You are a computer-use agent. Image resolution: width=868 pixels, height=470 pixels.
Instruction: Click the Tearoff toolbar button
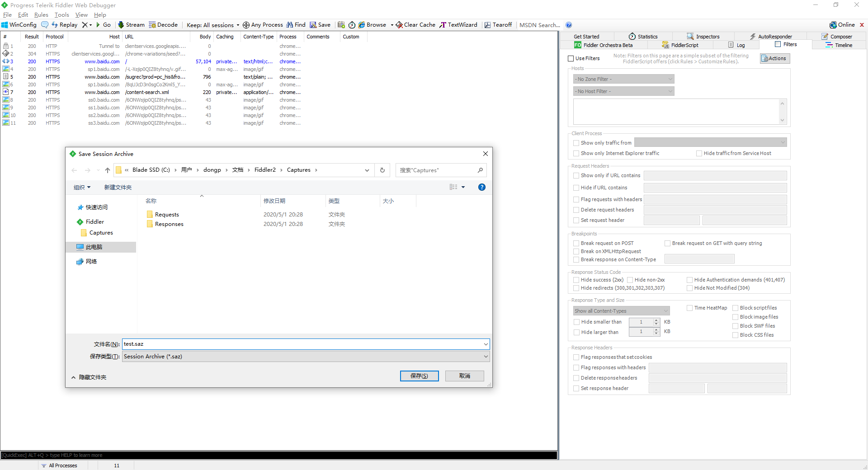pyautogui.click(x=498, y=25)
